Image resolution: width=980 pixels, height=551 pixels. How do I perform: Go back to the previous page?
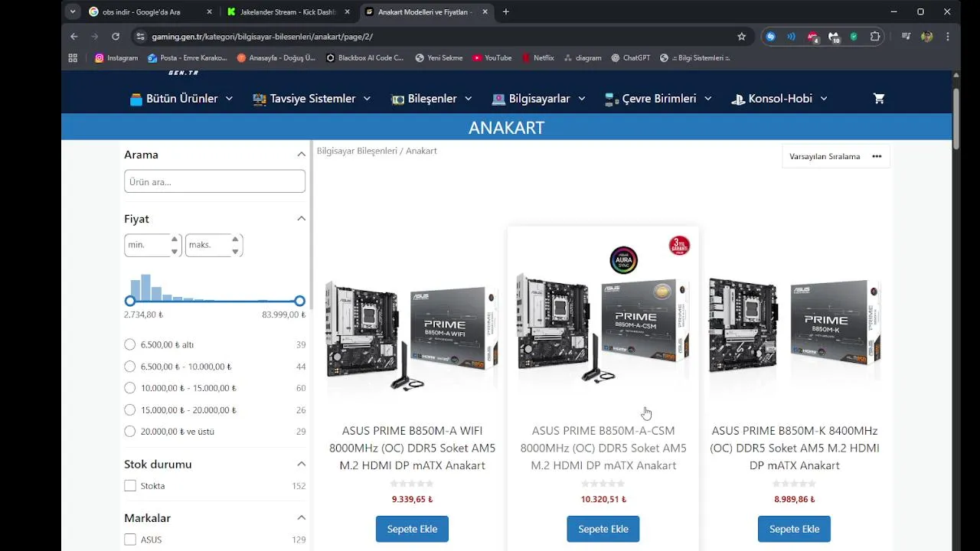point(73,37)
